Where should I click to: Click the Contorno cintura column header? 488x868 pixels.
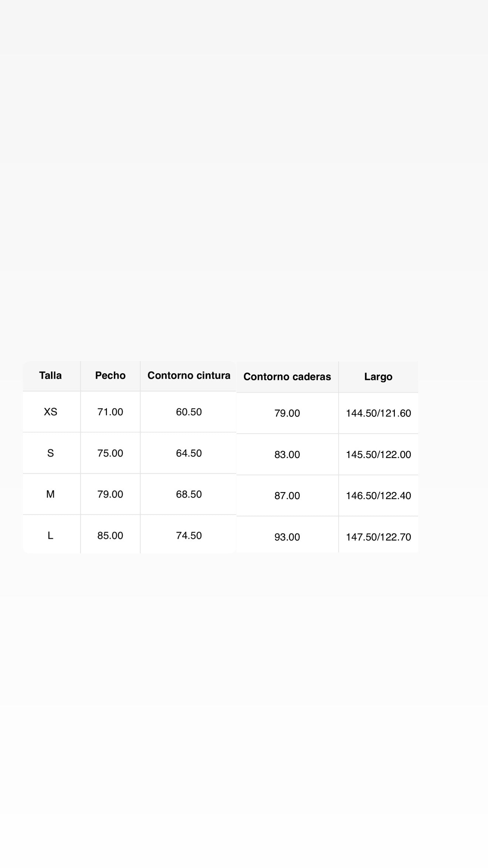(189, 376)
